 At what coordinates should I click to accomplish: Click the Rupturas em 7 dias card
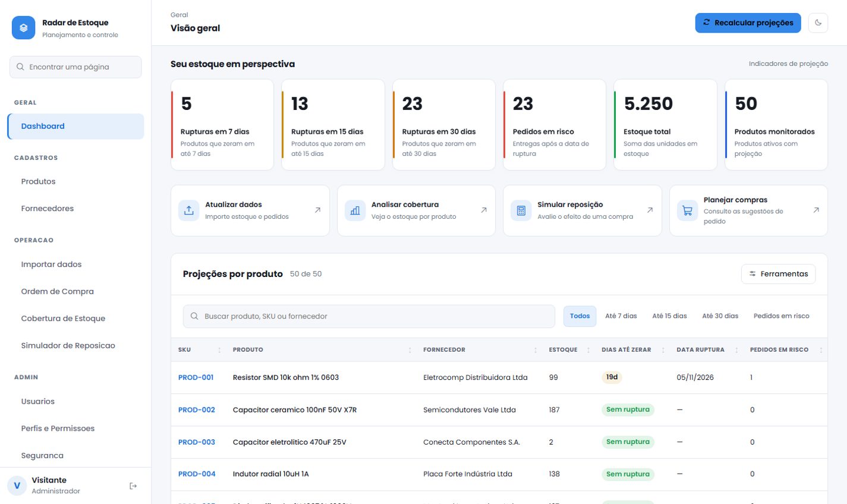[222, 125]
